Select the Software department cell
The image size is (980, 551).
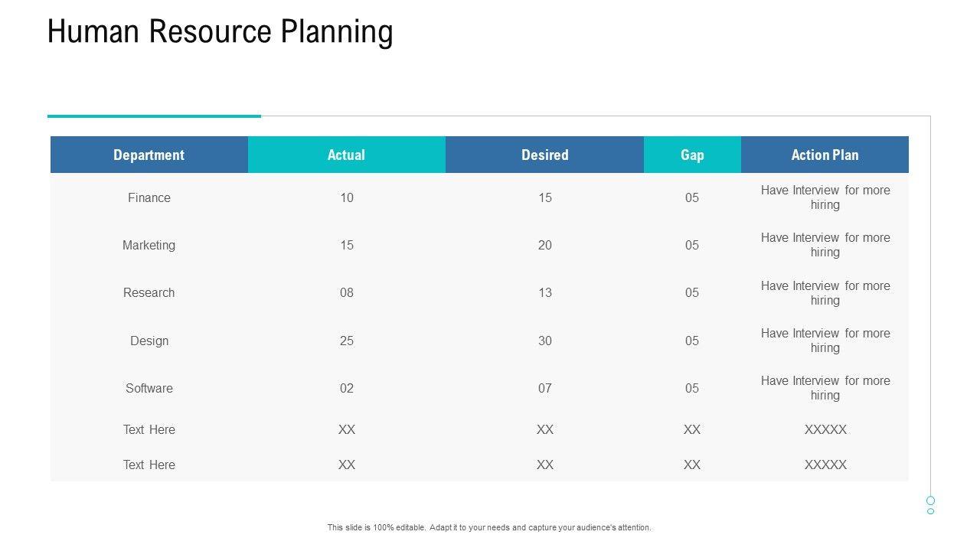coord(149,388)
